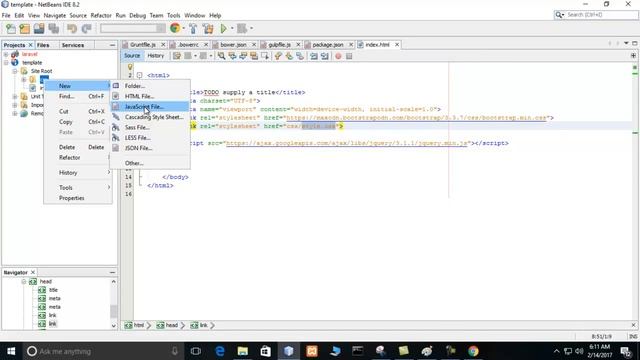Click the Find Previous Occurrence editor icon

point(232,56)
